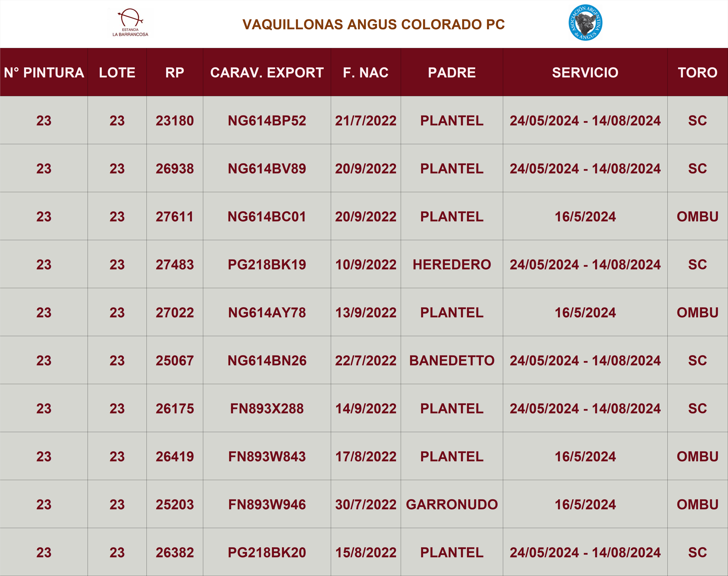
Task: Click the HEREDERO padre cell
Action: (452, 264)
